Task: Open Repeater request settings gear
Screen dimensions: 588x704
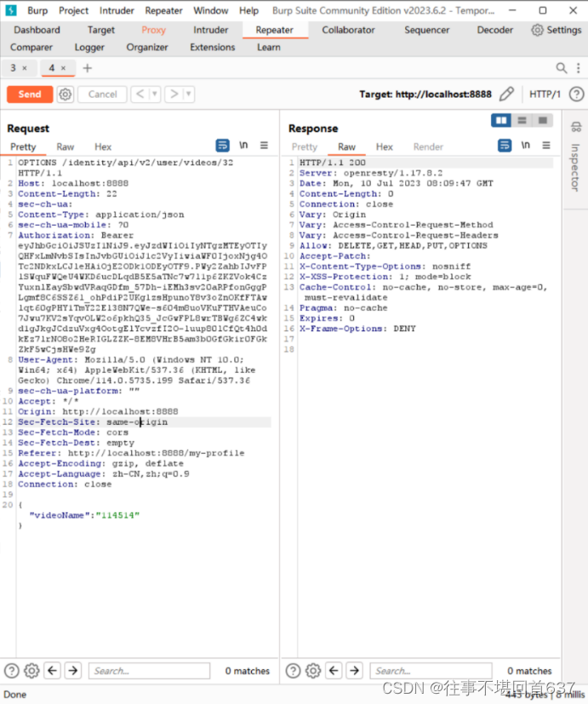Action: coord(65,94)
